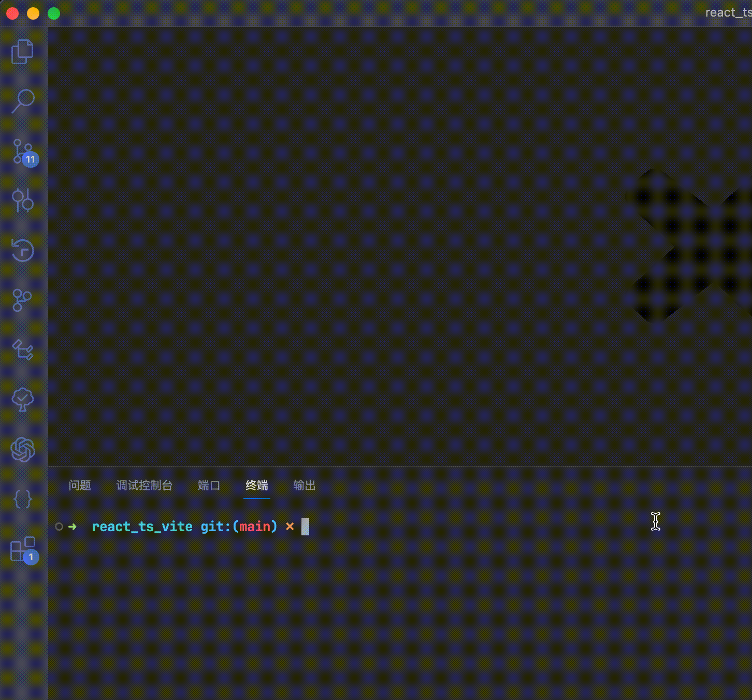Click the molecule-shaped sidebar extension icon
Image resolution: width=752 pixels, height=700 pixels.
coord(22,300)
